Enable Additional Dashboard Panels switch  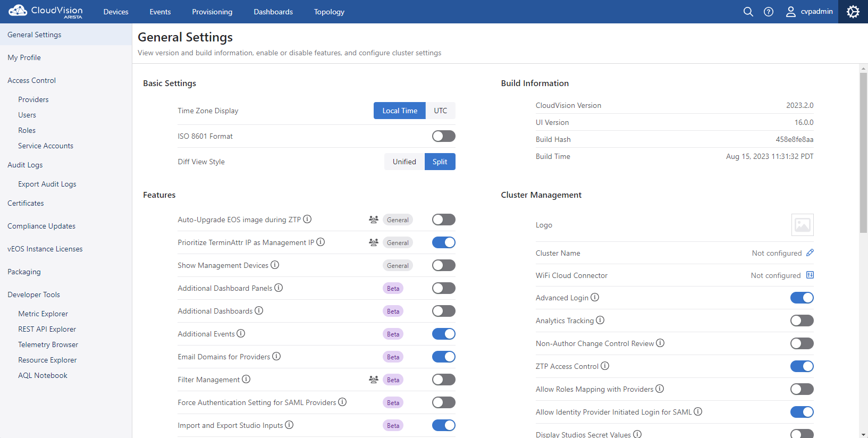tap(444, 288)
